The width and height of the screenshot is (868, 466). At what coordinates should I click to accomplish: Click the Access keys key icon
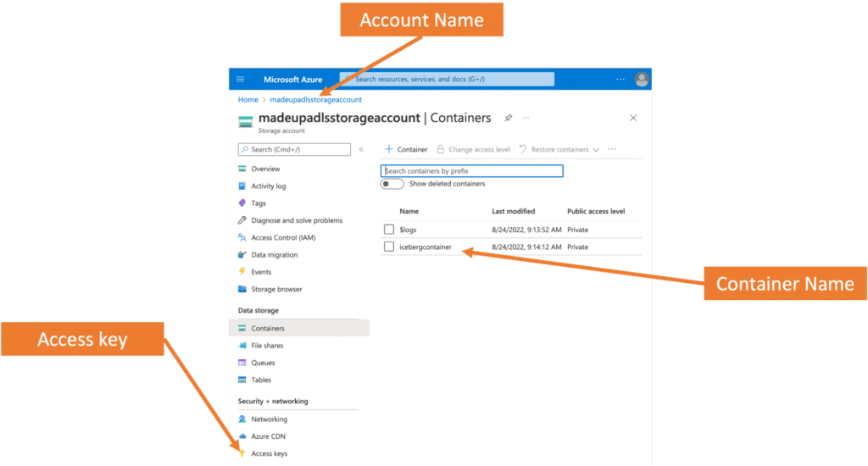tap(242, 453)
